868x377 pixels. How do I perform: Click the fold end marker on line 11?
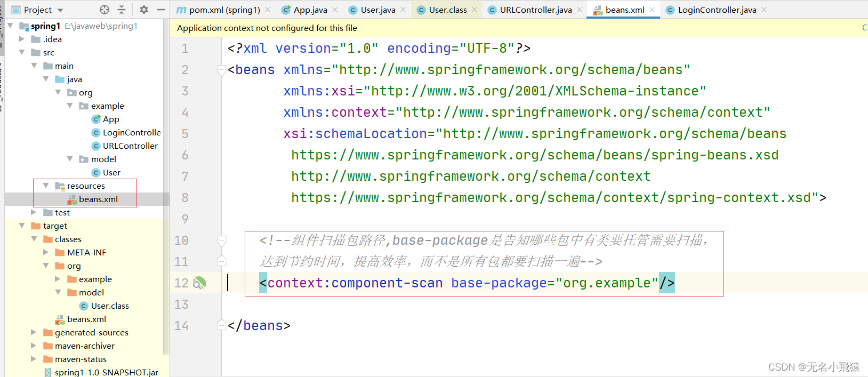tap(222, 262)
